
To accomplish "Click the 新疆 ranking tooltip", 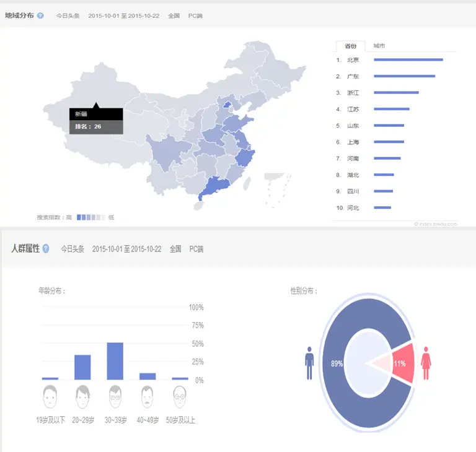I will click(x=96, y=121).
